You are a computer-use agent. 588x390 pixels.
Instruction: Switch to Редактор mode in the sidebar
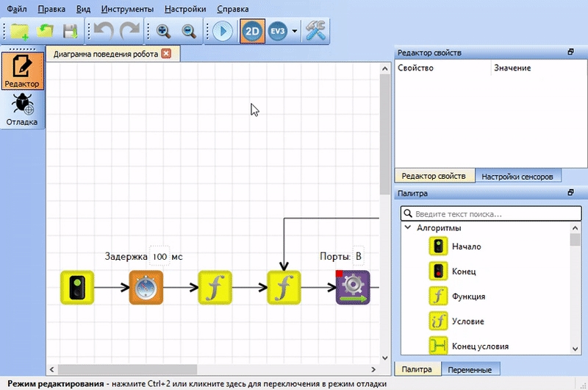click(x=22, y=71)
